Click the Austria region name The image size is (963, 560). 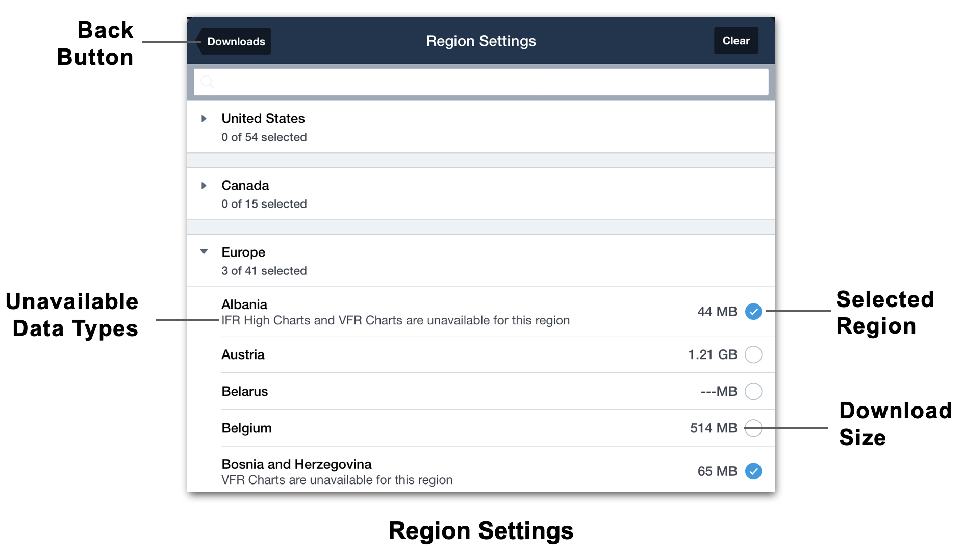(243, 354)
